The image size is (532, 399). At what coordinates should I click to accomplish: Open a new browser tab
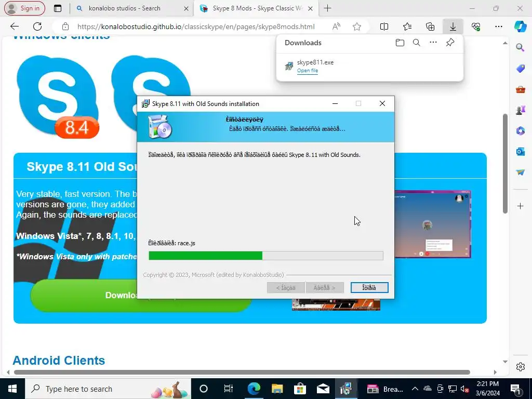coord(327,8)
